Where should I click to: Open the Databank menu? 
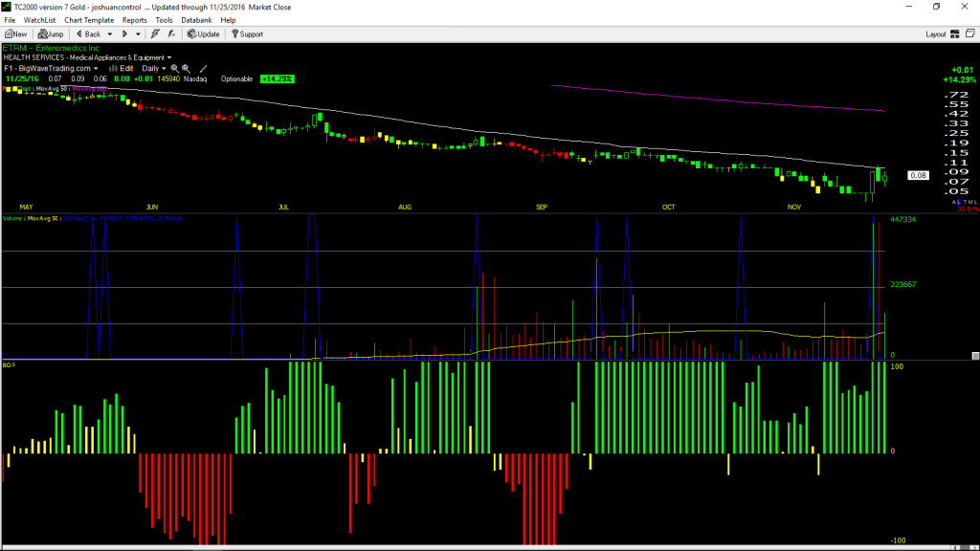click(x=196, y=20)
